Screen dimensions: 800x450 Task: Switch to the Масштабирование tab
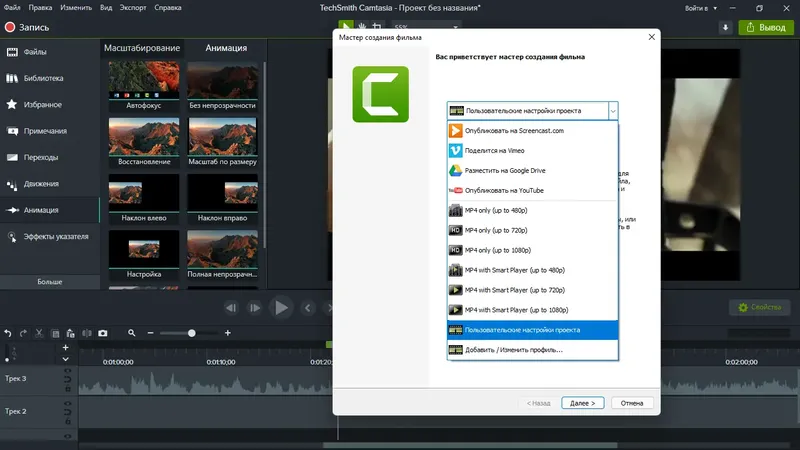point(142,48)
